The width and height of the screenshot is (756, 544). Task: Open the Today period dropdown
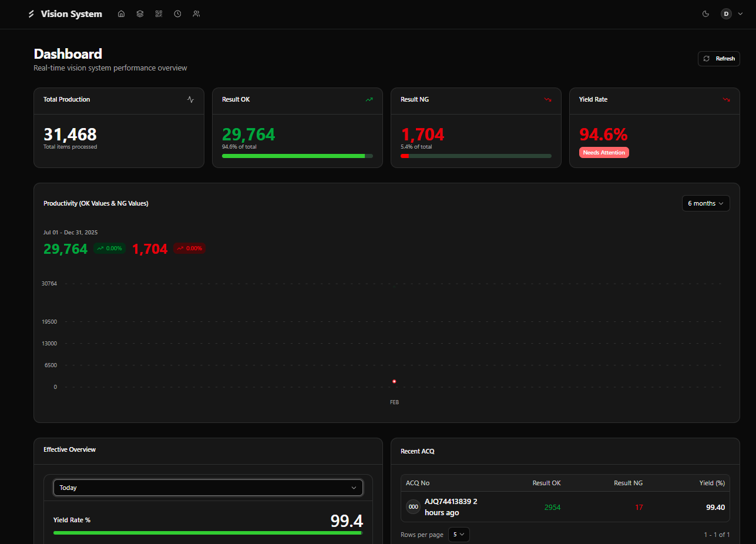tap(208, 488)
